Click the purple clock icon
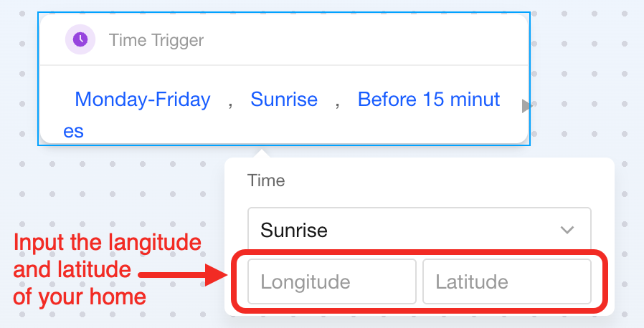Image resolution: width=644 pixels, height=328 pixels. coord(80,39)
